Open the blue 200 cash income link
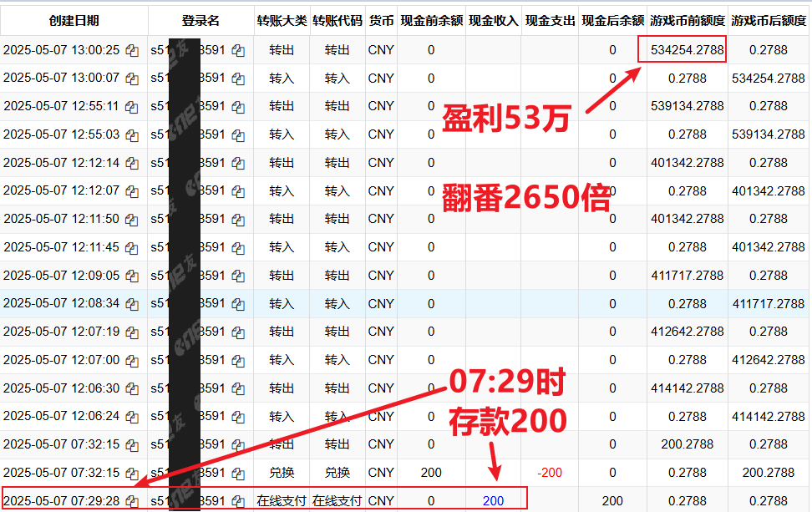 pos(493,500)
